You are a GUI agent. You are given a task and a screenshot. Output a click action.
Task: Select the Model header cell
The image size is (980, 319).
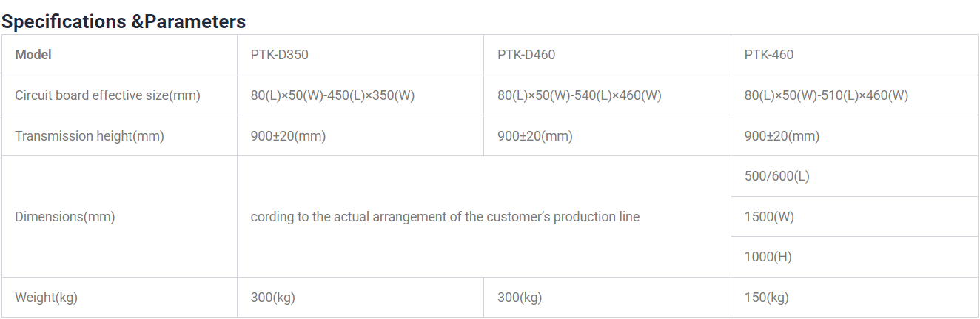[x=33, y=55]
